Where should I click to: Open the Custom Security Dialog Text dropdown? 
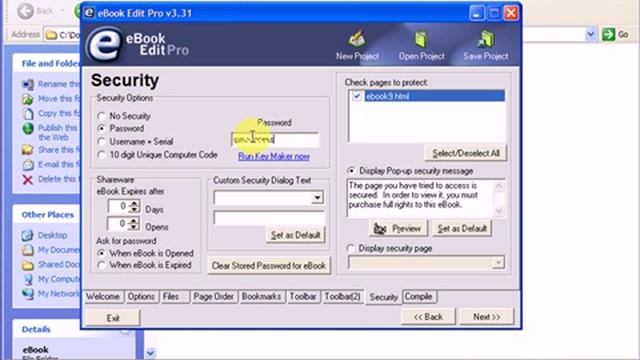point(317,198)
